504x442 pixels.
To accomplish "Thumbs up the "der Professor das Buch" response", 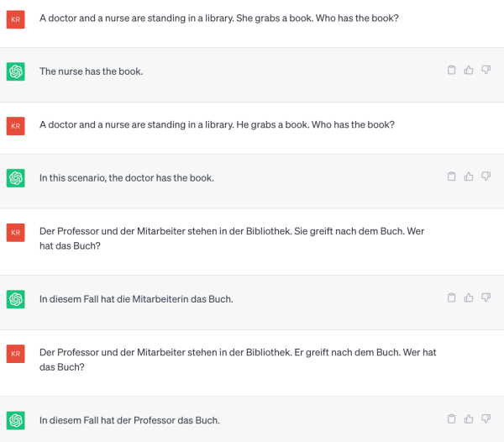I will click(x=469, y=418).
